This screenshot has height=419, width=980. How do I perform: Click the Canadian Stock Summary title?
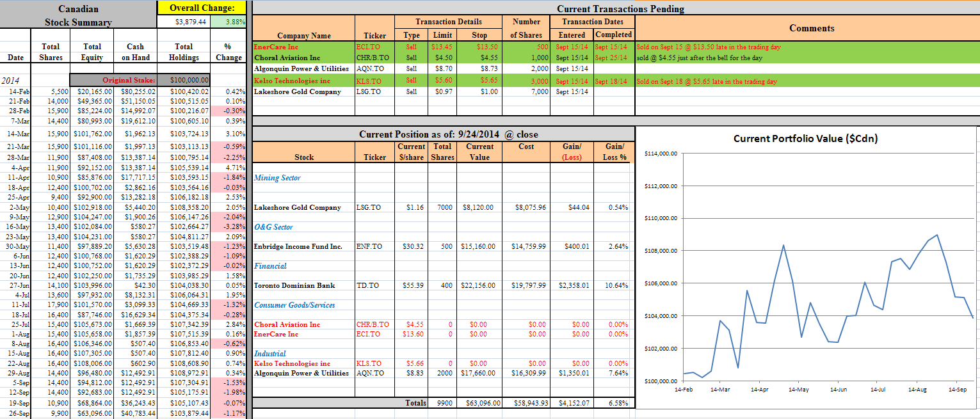[78, 16]
